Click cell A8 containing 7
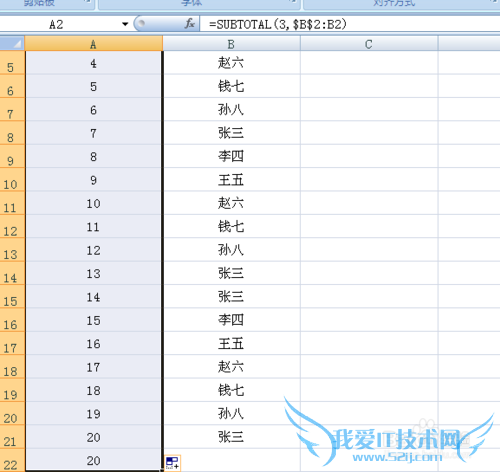 94,133
